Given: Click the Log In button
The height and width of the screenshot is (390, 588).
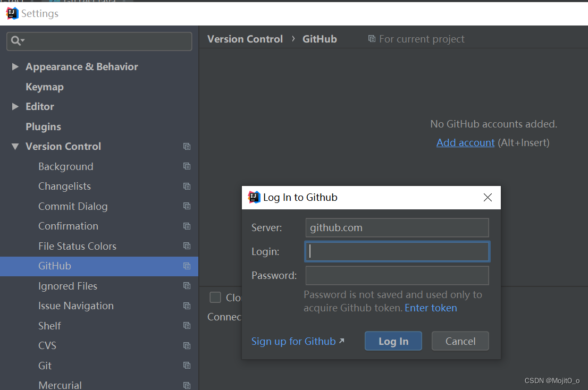Looking at the screenshot, I should (x=393, y=341).
